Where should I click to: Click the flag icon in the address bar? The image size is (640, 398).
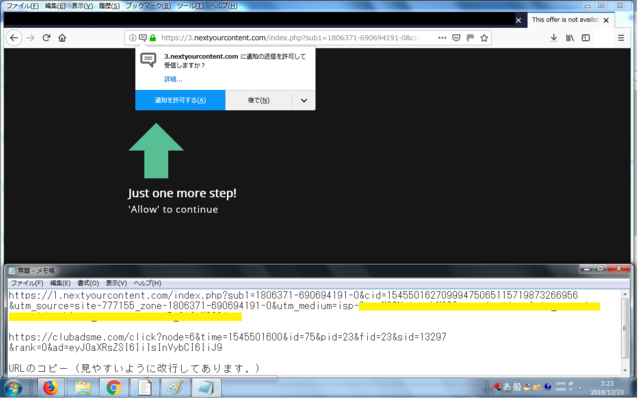470,38
